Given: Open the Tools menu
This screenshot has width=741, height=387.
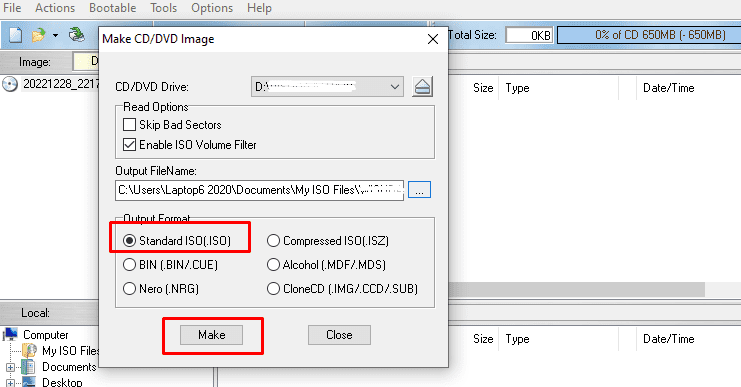Looking at the screenshot, I should tap(164, 8).
